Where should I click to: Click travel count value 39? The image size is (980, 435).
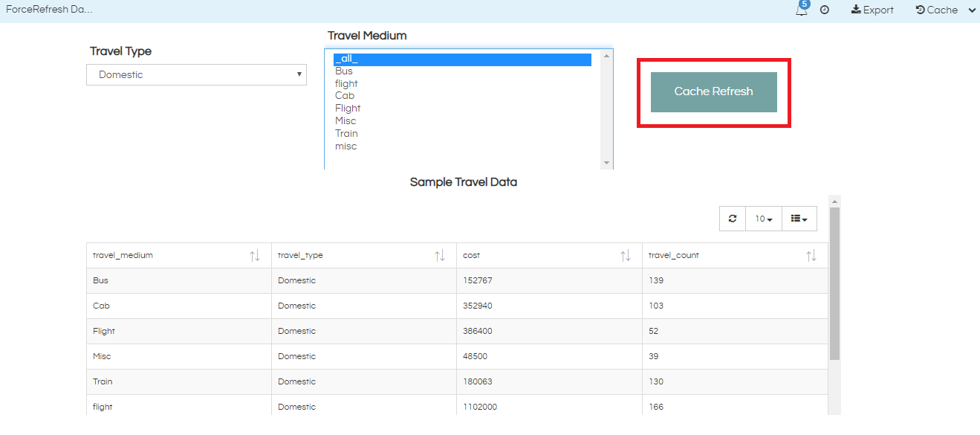(654, 357)
